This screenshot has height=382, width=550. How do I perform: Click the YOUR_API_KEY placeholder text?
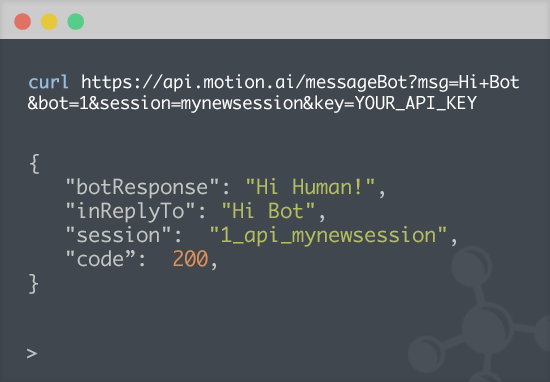pos(416,103)
